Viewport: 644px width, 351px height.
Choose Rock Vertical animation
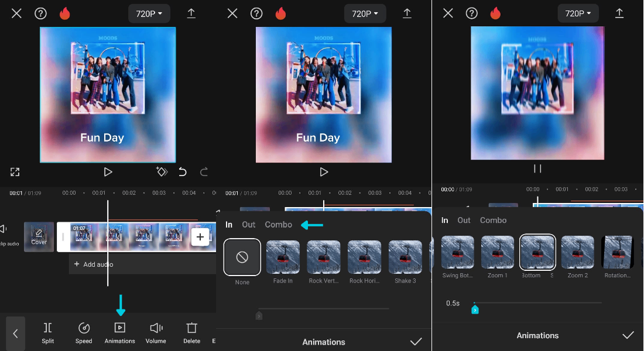324,257
